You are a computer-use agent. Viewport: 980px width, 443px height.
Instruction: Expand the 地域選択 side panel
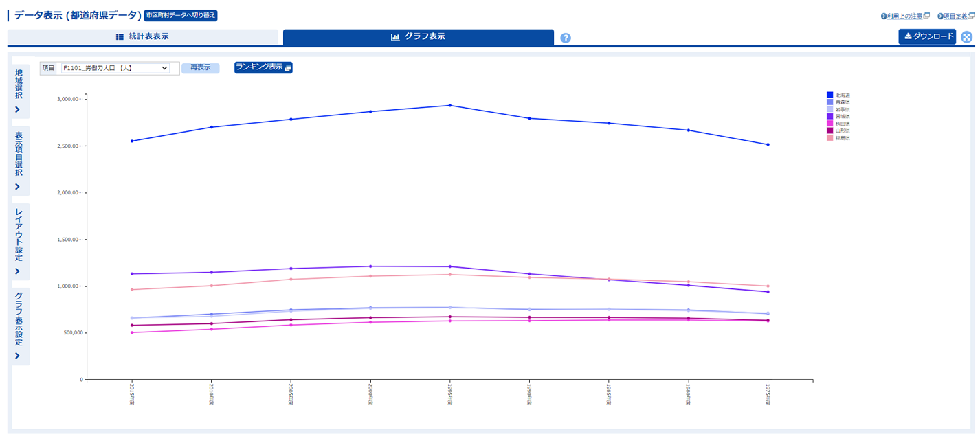click(x=19, y=91)
